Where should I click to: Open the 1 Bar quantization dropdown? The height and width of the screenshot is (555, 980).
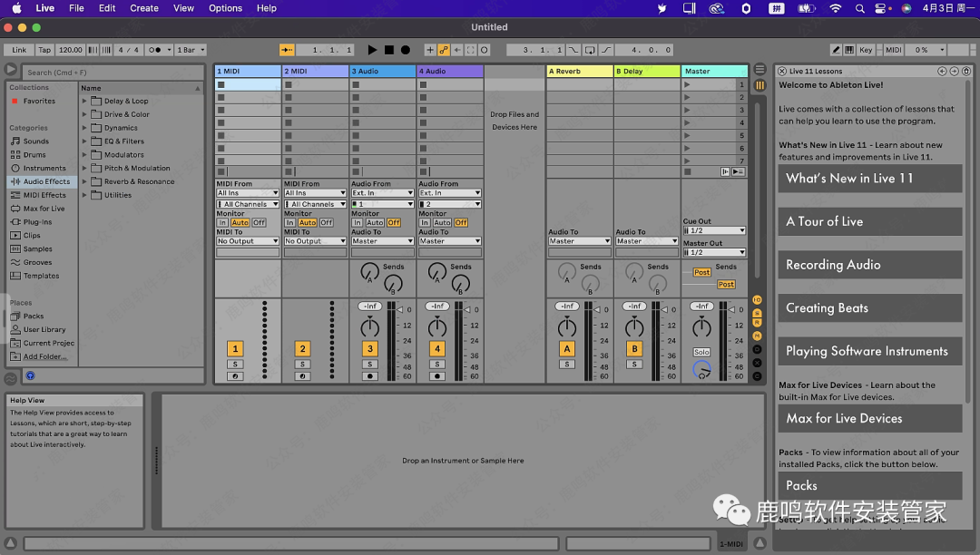pos(191,50)
